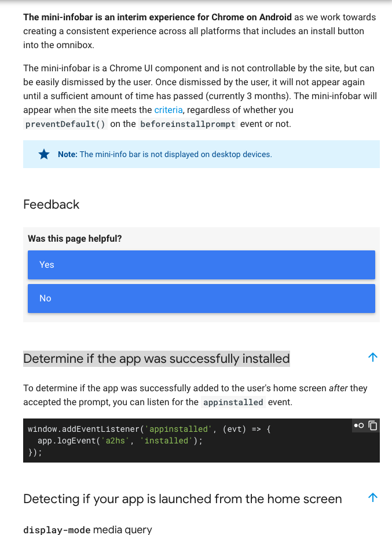Select the beforeinstallprompt inline code text
392x535 pixels.
(186, 123)
